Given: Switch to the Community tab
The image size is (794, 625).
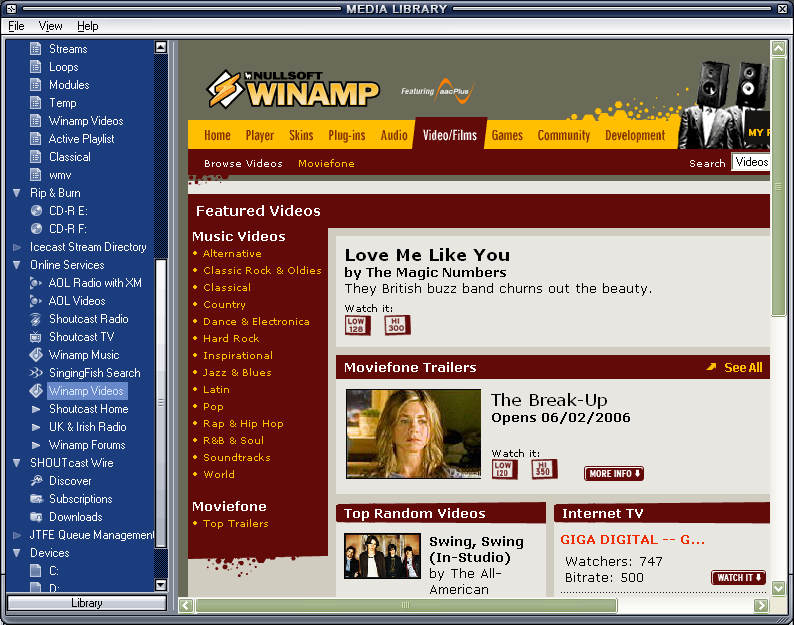Looking at the screenshot, I should (x=564, y=135).
